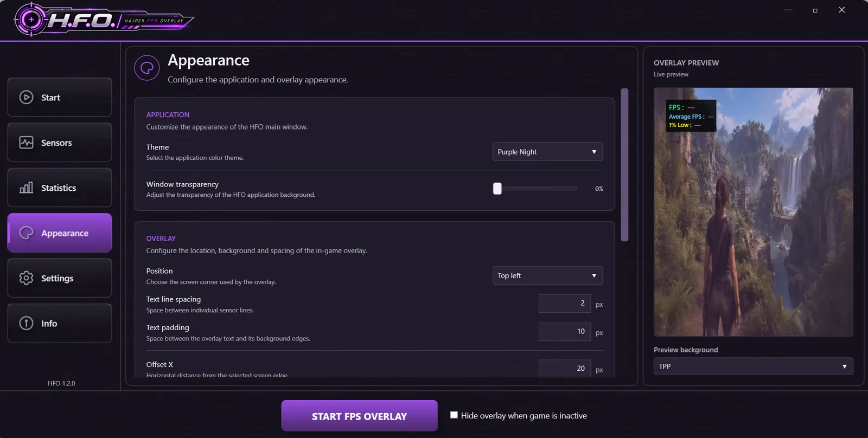Open the TPP preview background dropdown
Screen dimensions: 868x438
753,366
